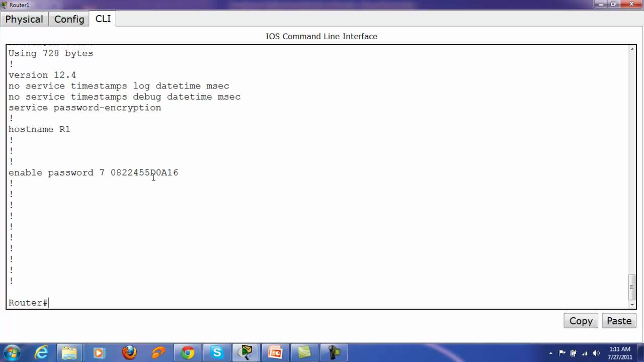
Task: Click the 'version 12.4' line
Action: (42, 75)
